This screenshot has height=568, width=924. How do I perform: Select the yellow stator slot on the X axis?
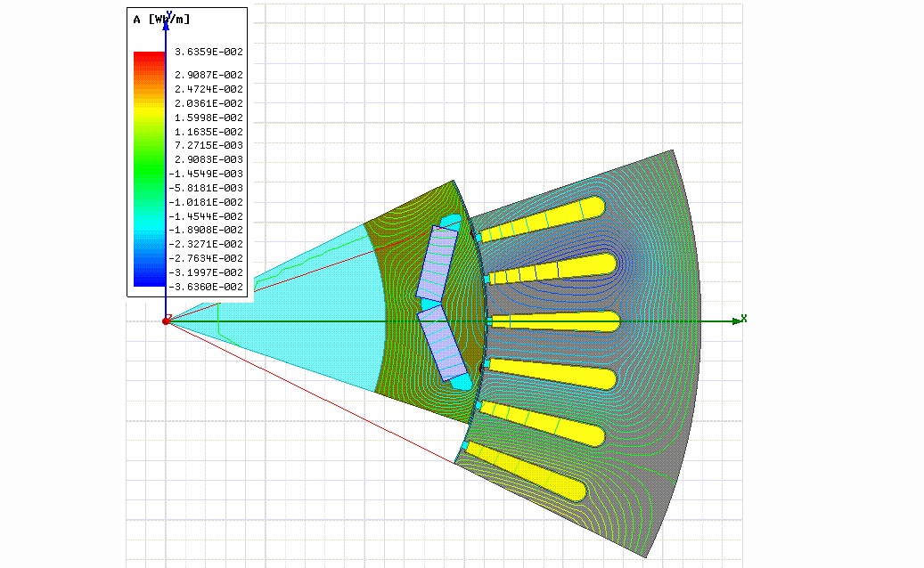tap(554, 321)
